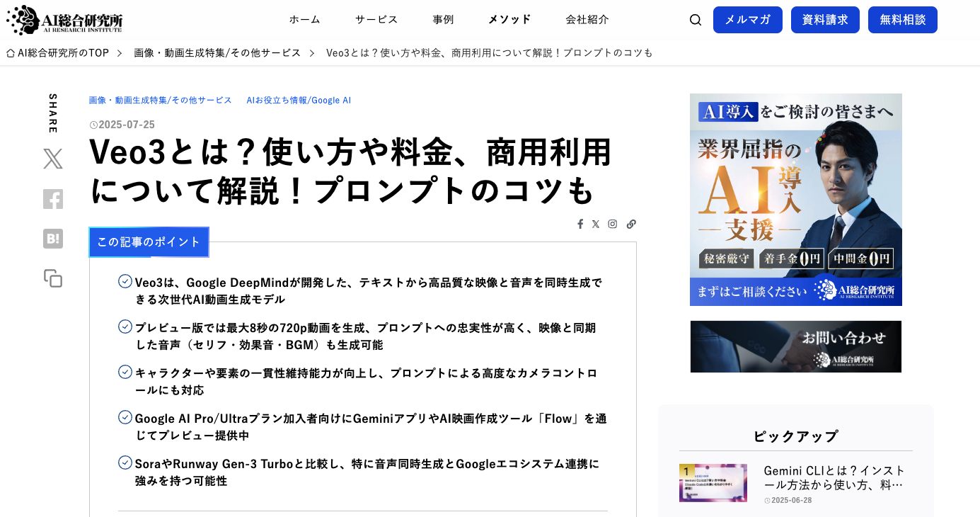Click the 資料請求 button
The width and height of the screenshot is (980, 517).
point(825,20)
